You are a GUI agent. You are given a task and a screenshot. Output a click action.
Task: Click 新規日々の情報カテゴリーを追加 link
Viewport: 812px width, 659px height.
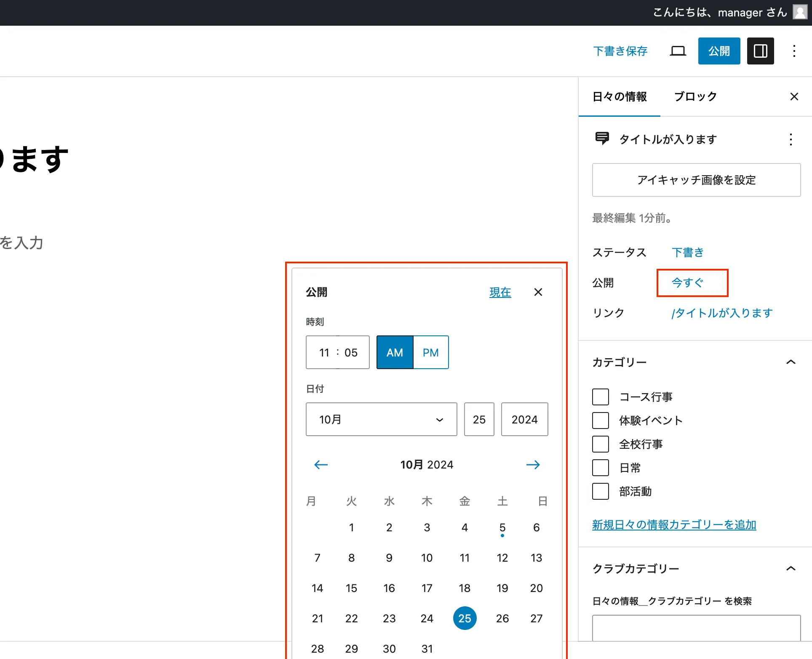(x=674, y=525)
